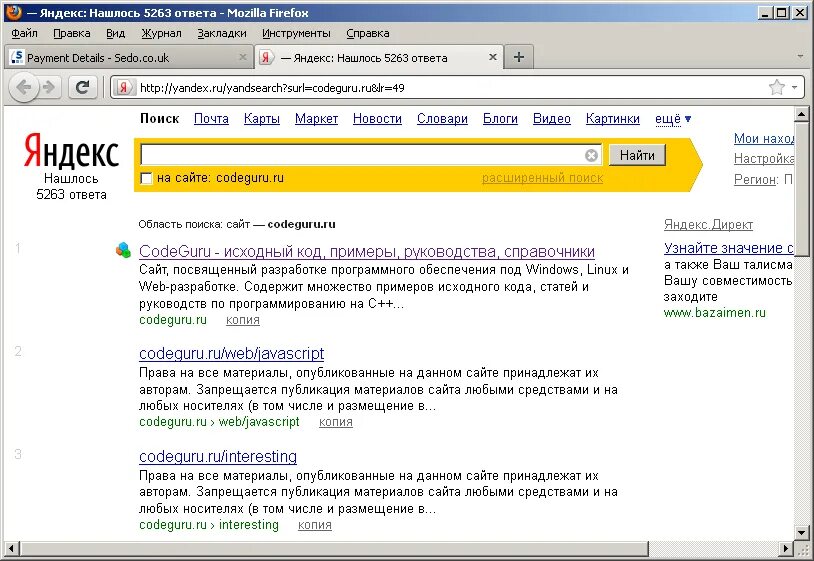814x561 pixels.
Task: Click the Найти search button
Action: click(x=637, y=155)
